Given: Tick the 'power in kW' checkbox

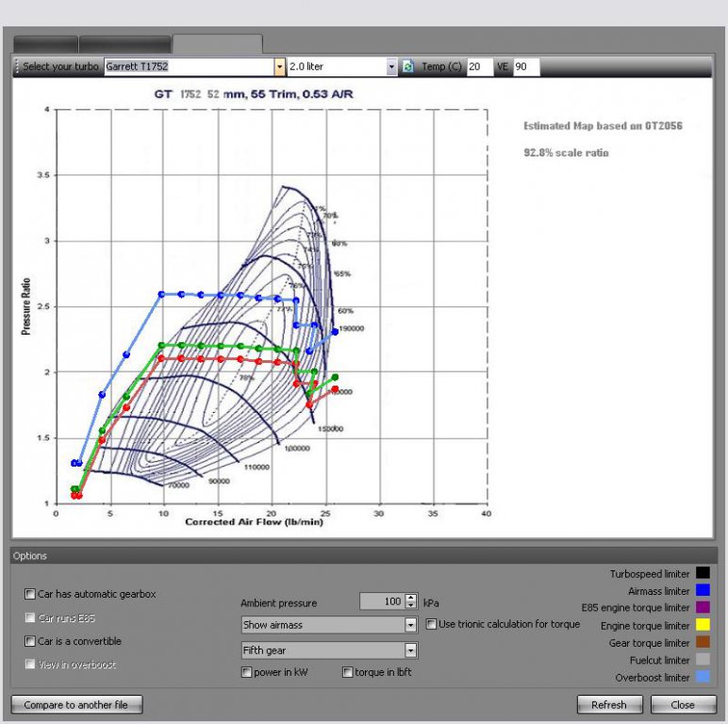Looking at the screenshot, I should tap(246, 672).
